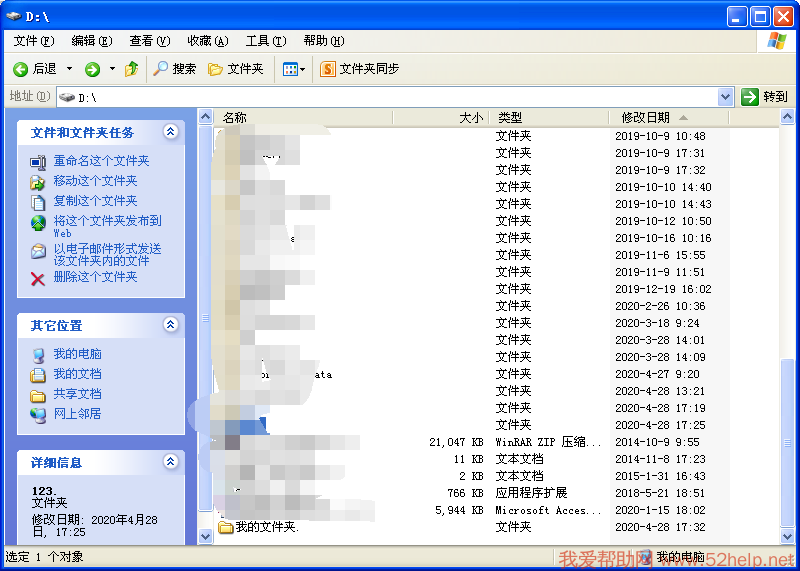Go up one folder level
Viewport: 800px width, 571px height.
pos(131,69)
